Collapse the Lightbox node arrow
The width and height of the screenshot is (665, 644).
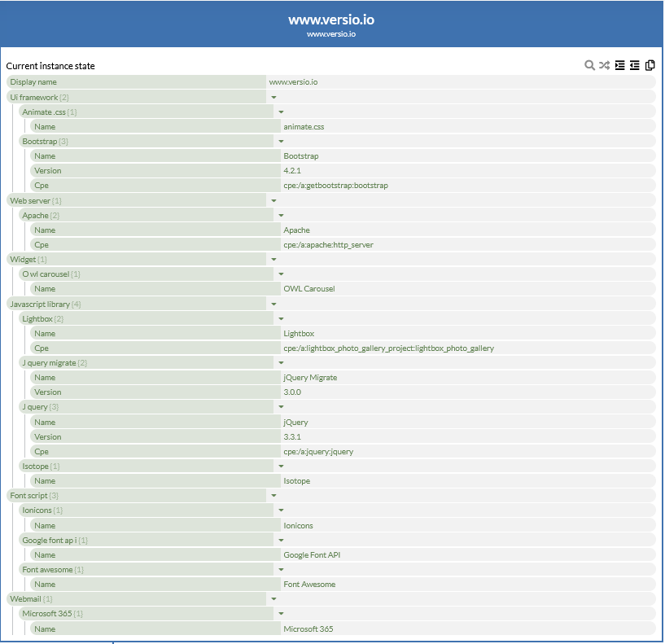click(281, 318)
